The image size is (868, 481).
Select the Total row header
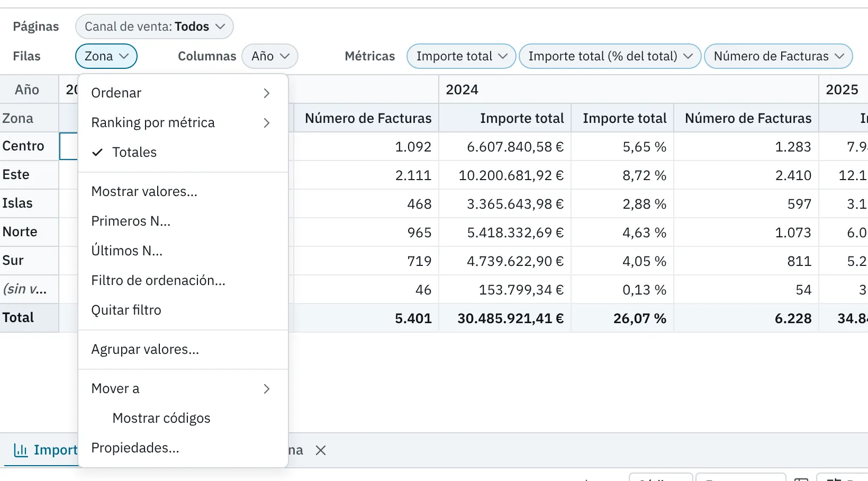(x=29, y=318)
